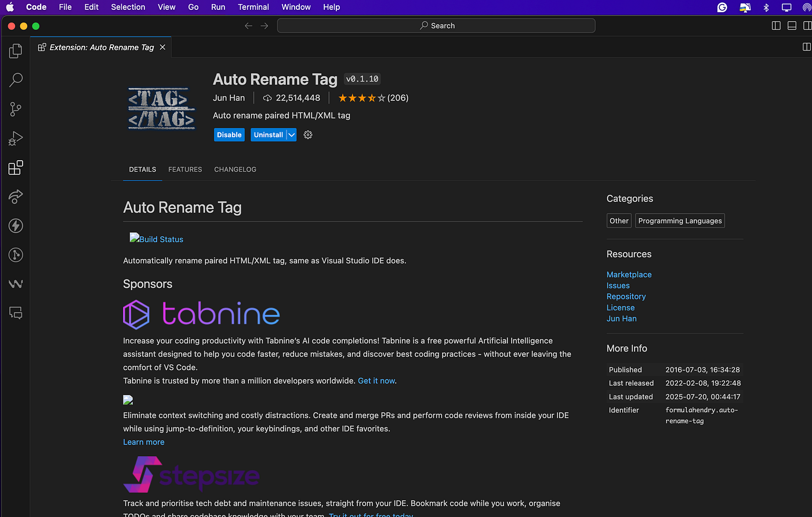Click the star rating (206)
This screenshot has width=812, height=517.
click(x=374, y=98)
